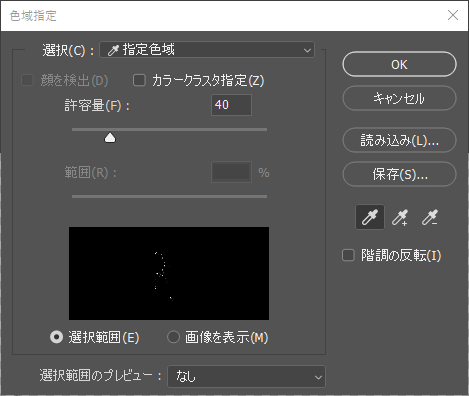Click the 許容量 slider handle
This screenshot has height=396, width=469.
110,138
